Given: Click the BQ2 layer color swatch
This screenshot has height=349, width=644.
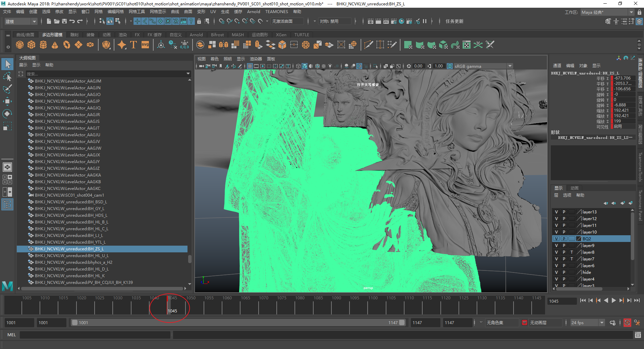Looking at the screenshot, I should pos(579,239).
